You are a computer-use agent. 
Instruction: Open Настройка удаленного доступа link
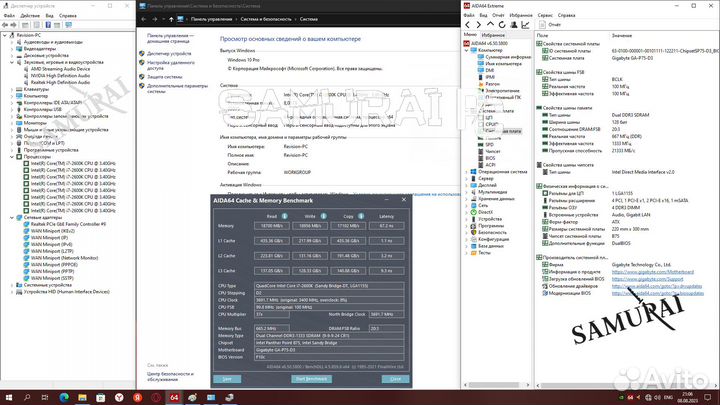tap(170, 65)
